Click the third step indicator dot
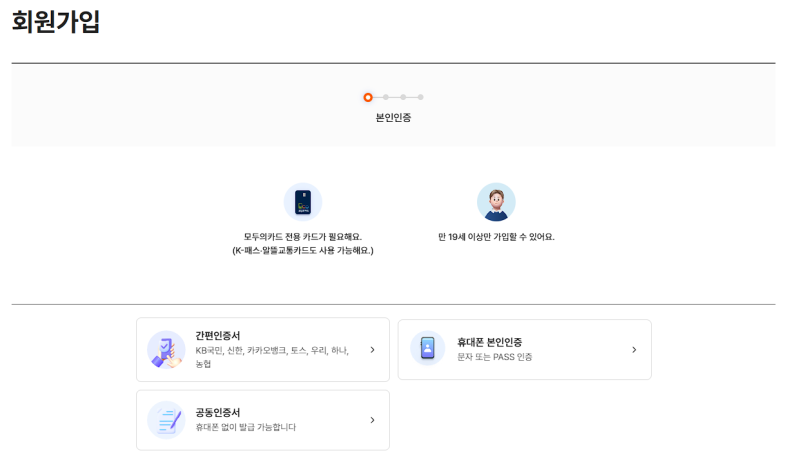Viewport: 800px width, 473px height. tap(403, 97)
